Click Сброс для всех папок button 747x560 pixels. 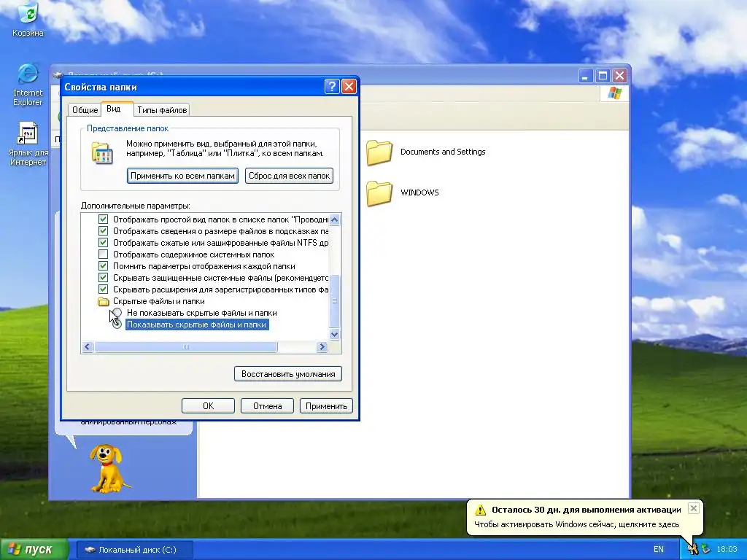click(289, 176)
